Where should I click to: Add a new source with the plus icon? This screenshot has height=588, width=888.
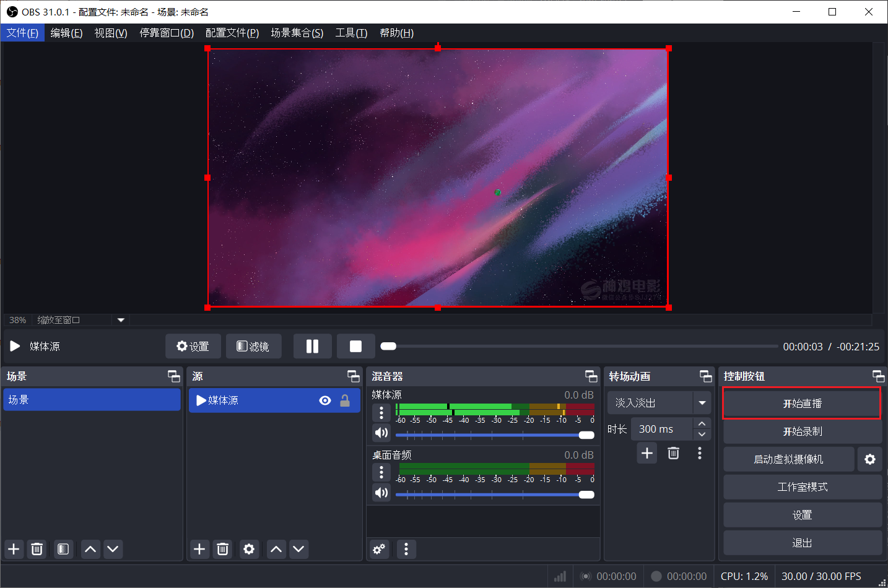click(x=199, y=549)
